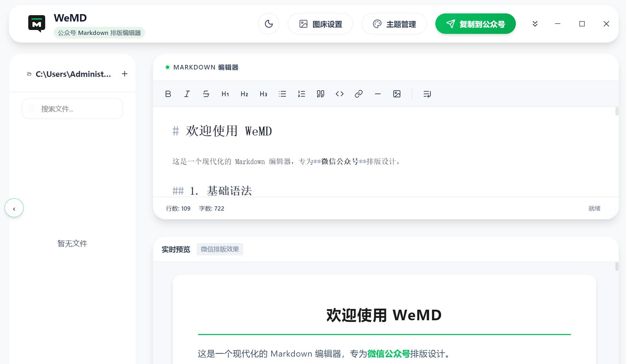Insert a code block
This screenshot has height=364, width=626.
click(x=340, y=94)
